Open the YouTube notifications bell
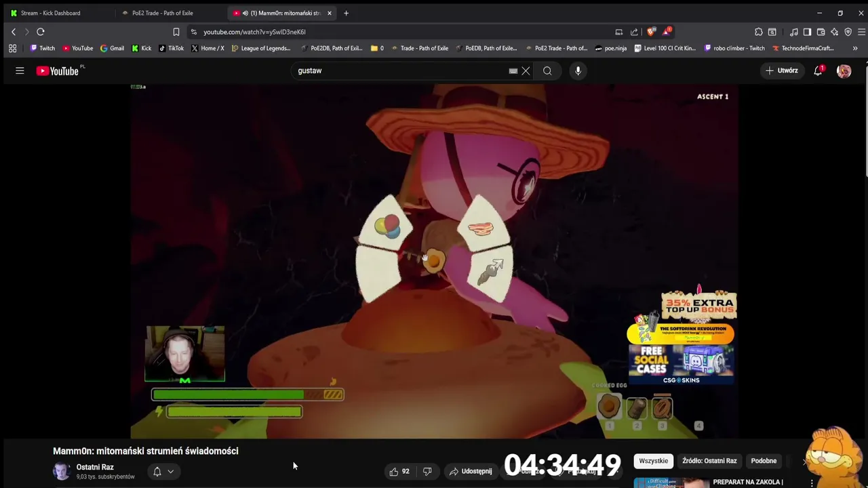This screenshot has height=488, width=868. click(x=818, y=70)
